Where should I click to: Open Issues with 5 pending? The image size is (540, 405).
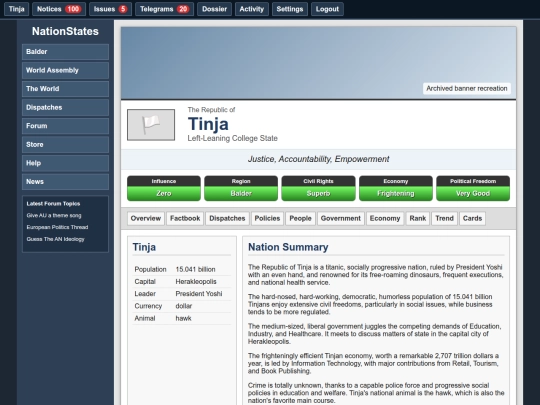point(111,9)
